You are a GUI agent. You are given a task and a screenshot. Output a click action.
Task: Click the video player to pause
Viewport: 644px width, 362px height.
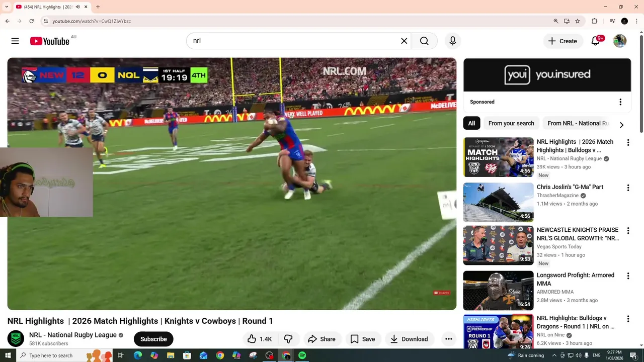point(232,184)
